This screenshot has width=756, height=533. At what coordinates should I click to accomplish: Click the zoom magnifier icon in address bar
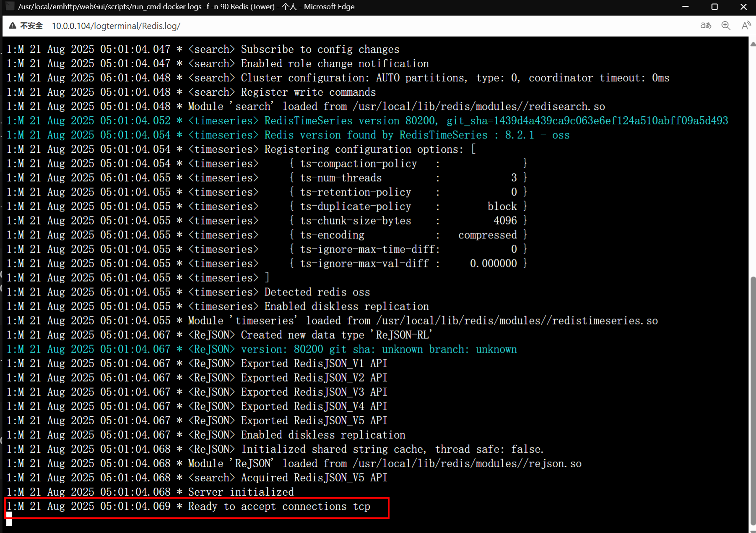click(x=726, y=26)
